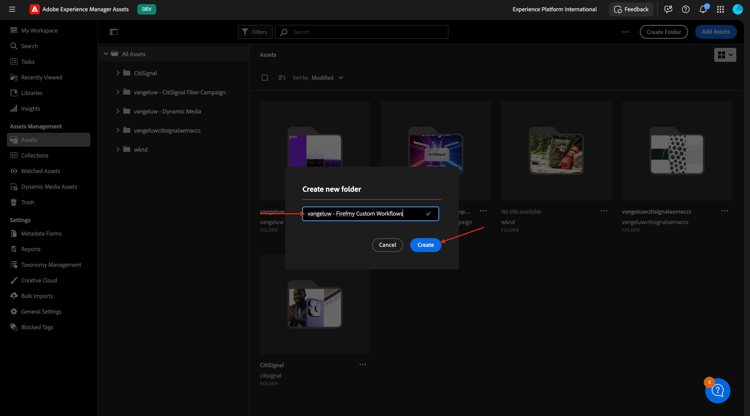Image resolution: width=750 pixels, height=416 pixels.
Task: Open the vangeluwcitisignalaemaccs folder thumbnail
Action: tap(676, 151)
